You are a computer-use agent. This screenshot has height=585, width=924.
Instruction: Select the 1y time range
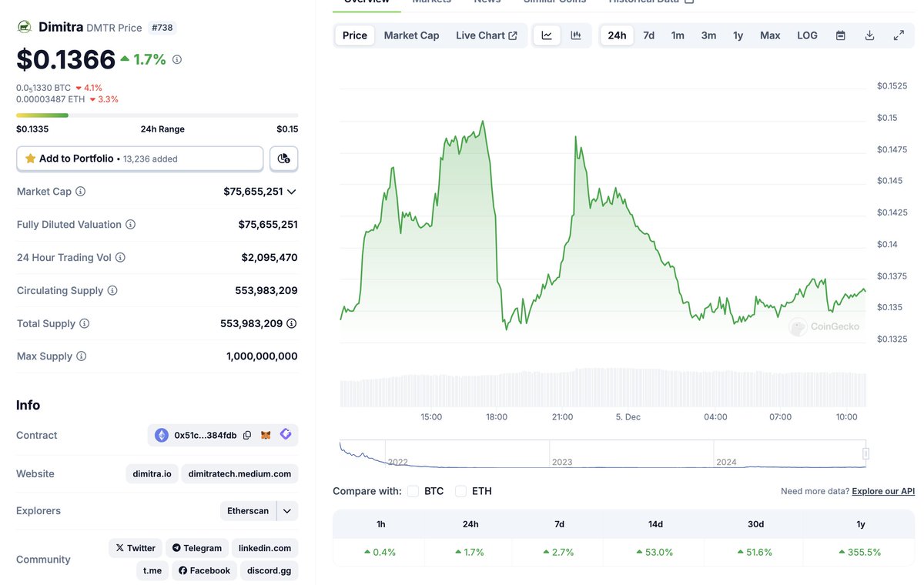click(738, 35)
